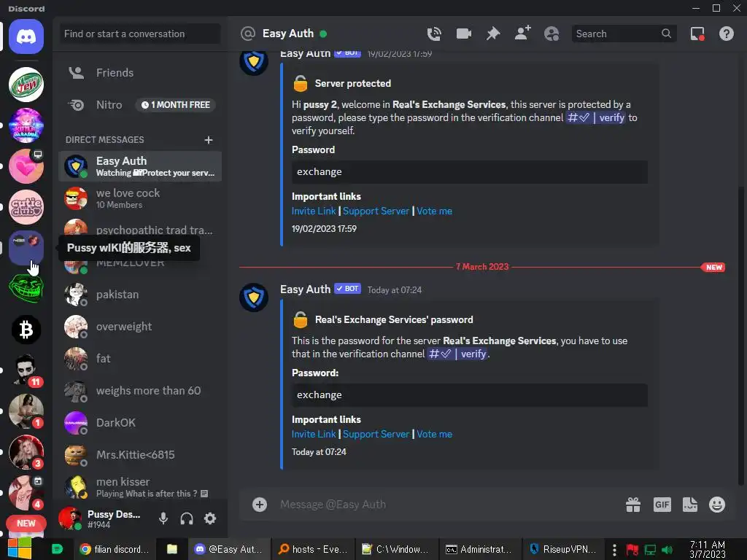The image size is (747, 560).
Task: Open the weighs more than 60 conversation
Action: [140, 391]
